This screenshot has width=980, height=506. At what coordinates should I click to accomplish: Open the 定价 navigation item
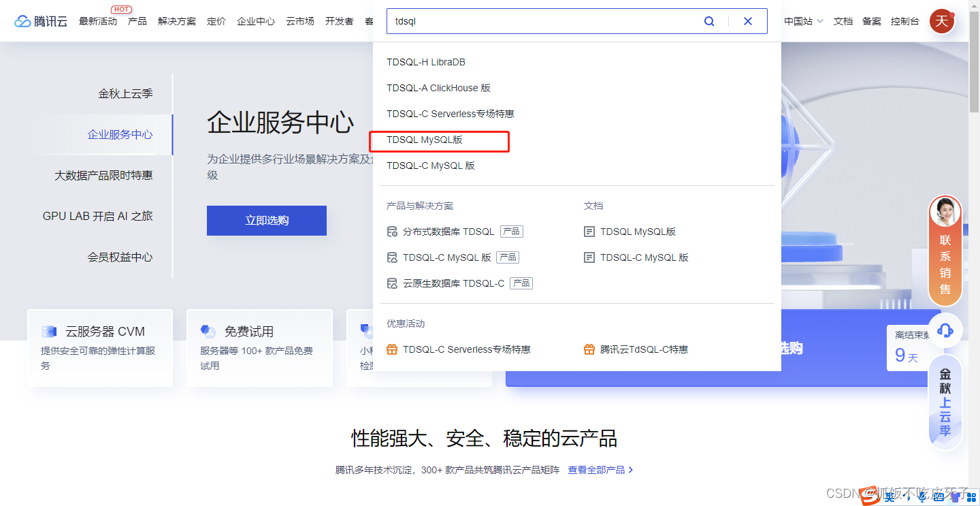tap(216, 21)
